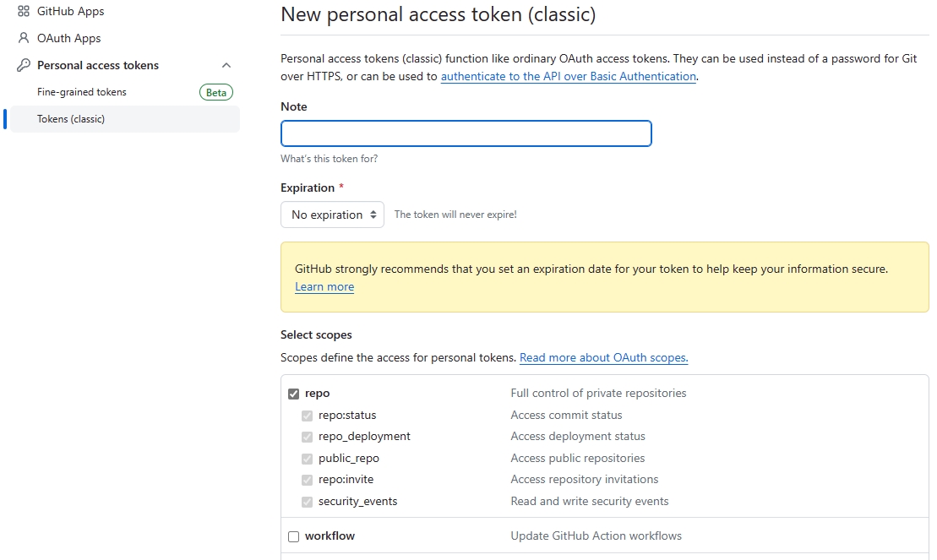The width and height of the screenshot is (937, 560).
Task: Click Learn more about expiration
Action: [324, 287]
